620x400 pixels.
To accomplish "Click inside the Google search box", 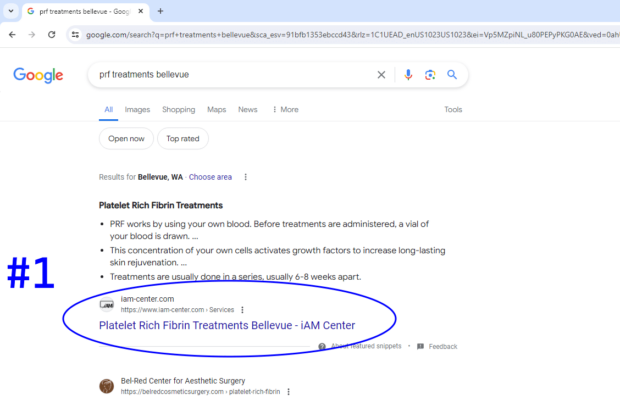I will (x=230, y=75).
